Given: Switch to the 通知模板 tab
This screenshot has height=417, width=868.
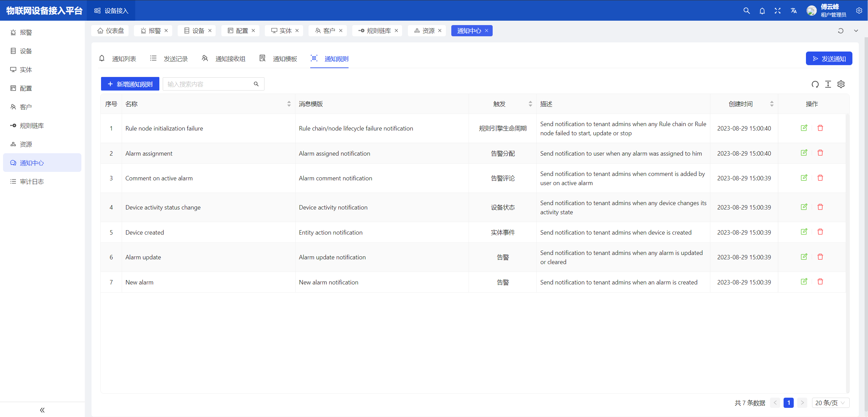Looking at the screenshot, I should click(x=279, y=59).
